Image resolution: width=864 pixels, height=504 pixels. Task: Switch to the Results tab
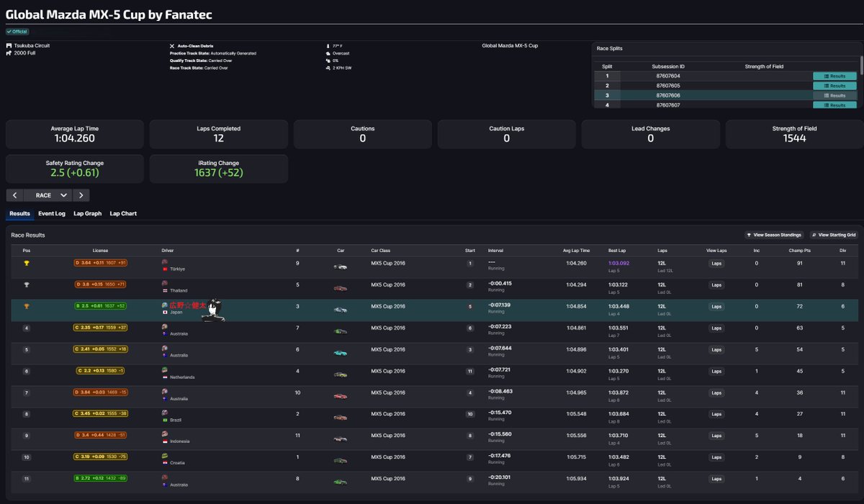pos(19,214)
